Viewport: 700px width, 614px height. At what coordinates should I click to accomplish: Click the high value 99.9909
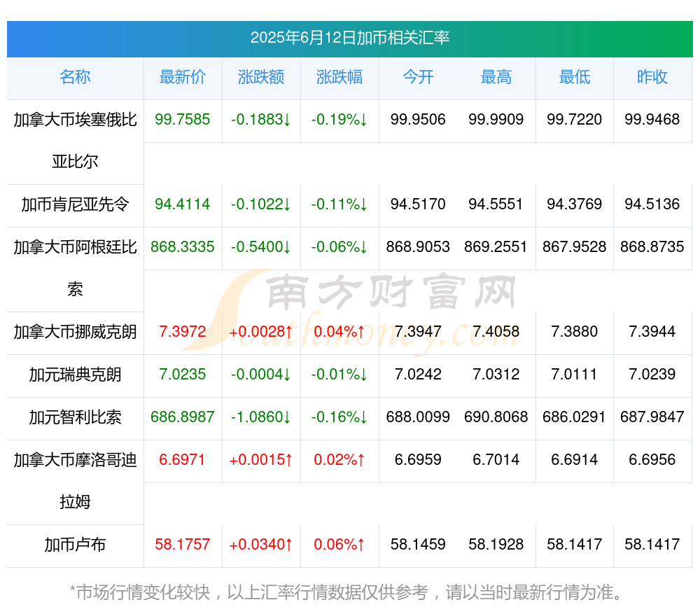[x=496, y=120]
